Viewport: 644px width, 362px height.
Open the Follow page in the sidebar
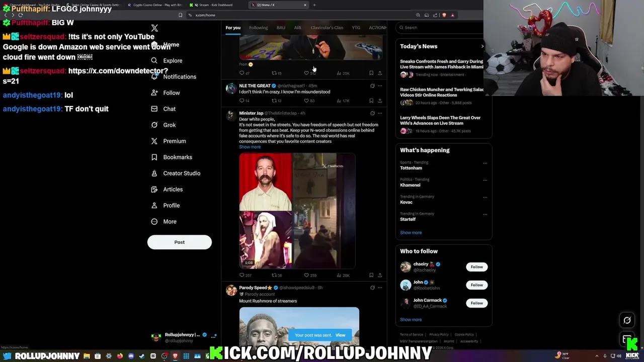point(165,93)
